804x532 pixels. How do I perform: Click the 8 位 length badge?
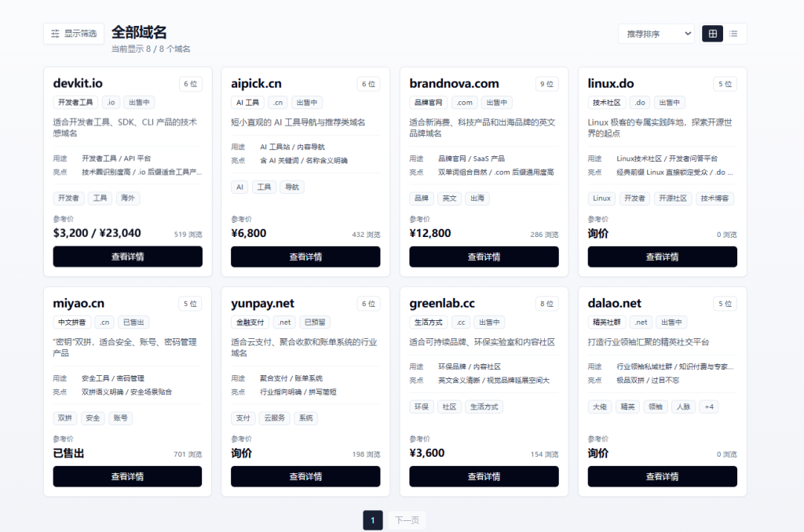point(547,304)
